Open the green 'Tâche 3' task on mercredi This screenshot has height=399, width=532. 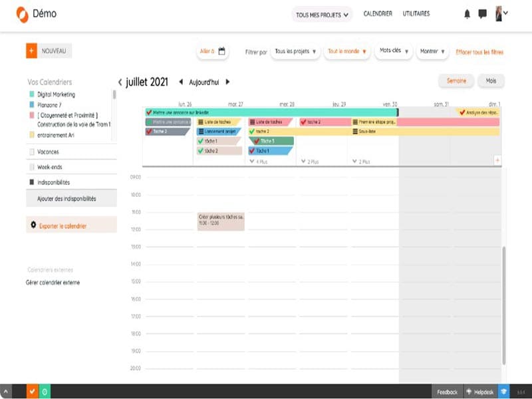pyautogui.click(x=271, y=141)
